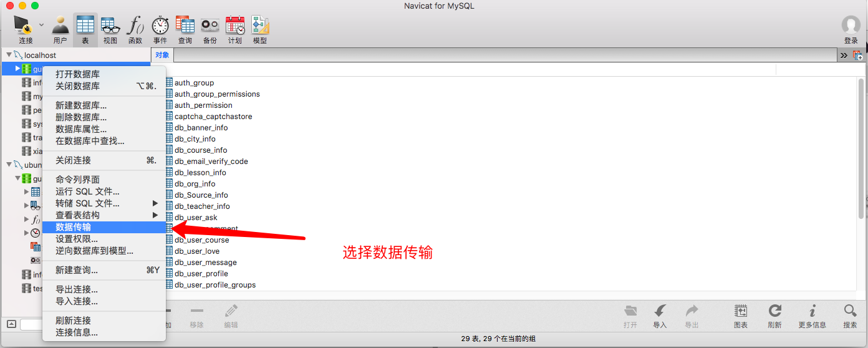Click the vertical scrollbar of table list
The image size is (868, 348).
point(861,150)
